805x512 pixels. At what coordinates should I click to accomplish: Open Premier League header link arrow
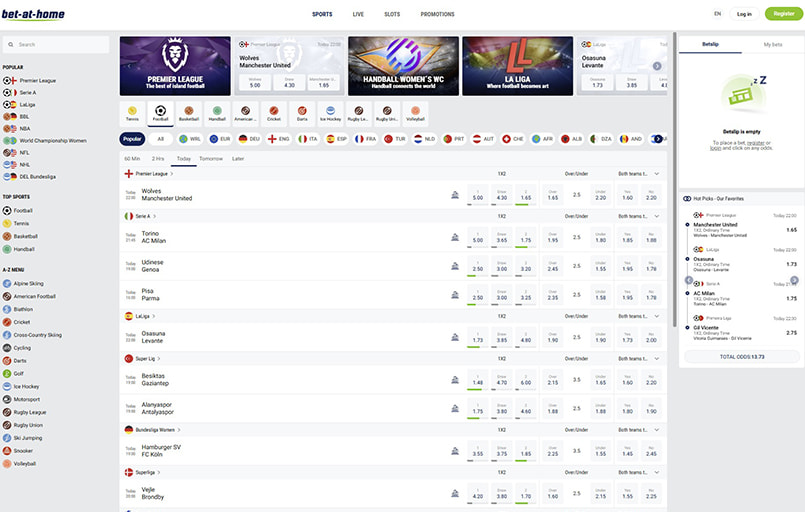pos(171,174)
